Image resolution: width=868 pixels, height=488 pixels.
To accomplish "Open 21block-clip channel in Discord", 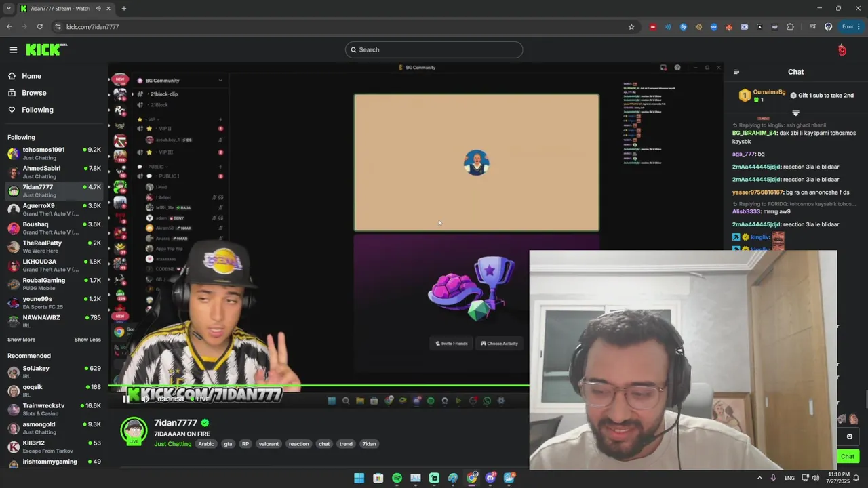I will point(164,94).
